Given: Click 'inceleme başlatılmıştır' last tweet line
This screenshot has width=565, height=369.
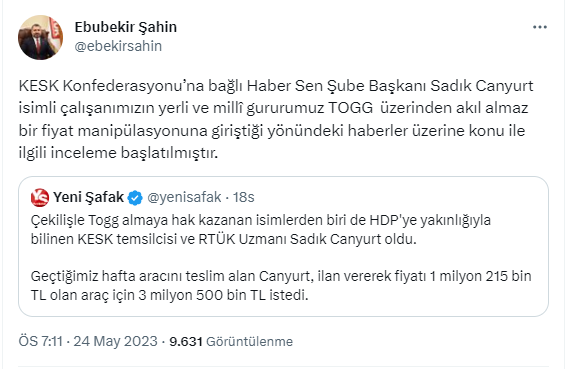Looking at the screenshot, I should point(134,153).
